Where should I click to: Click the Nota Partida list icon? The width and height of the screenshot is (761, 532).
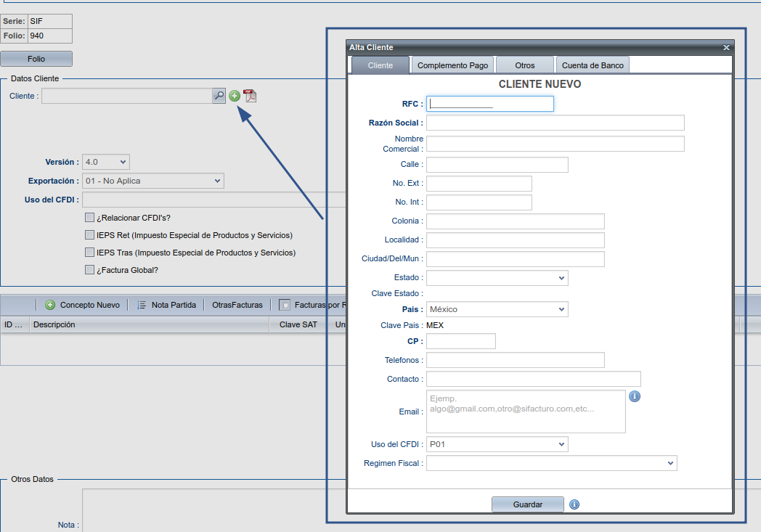pyautogui.click(x=142, y=305)
